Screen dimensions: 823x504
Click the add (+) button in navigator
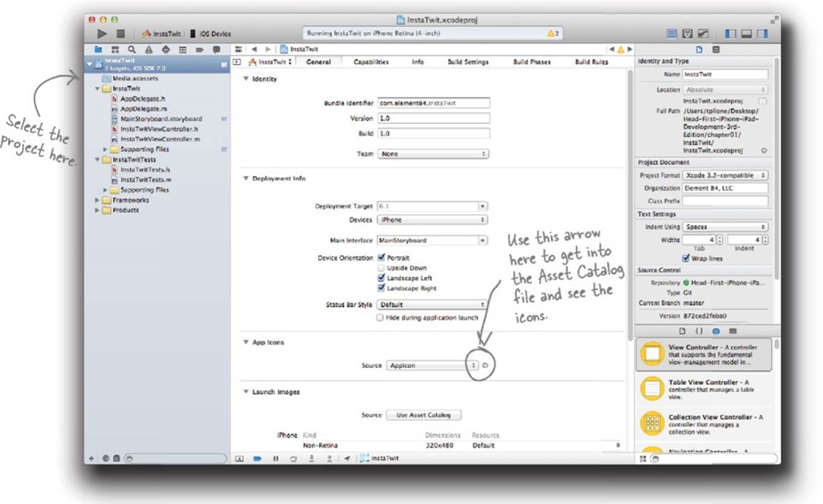[91, 458]
